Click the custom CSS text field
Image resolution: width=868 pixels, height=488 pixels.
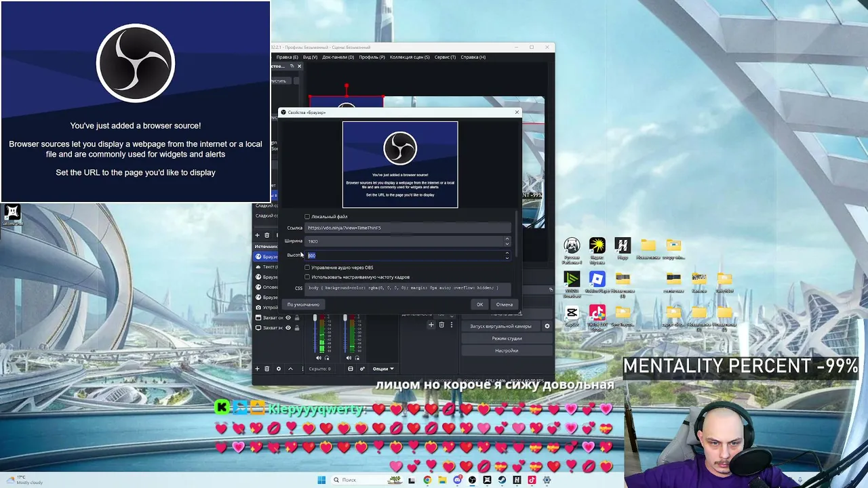(408, 288)
